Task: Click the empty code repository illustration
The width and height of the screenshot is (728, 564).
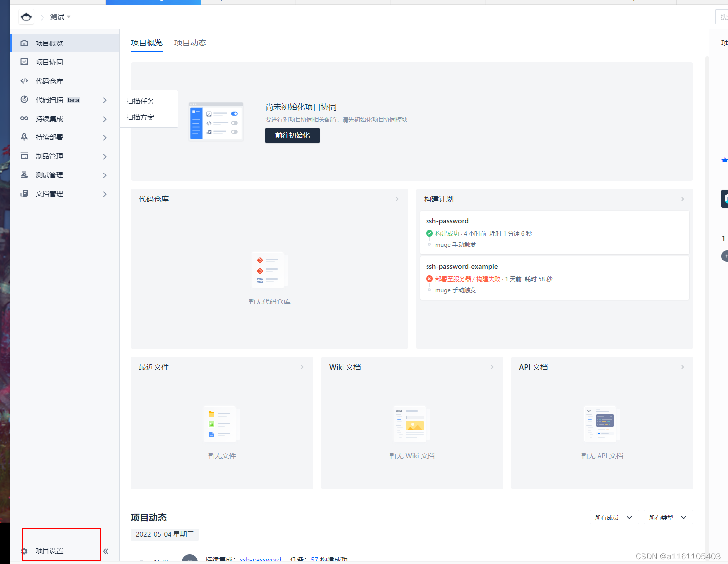Action: pyautogui.click(x=269, y=270)
